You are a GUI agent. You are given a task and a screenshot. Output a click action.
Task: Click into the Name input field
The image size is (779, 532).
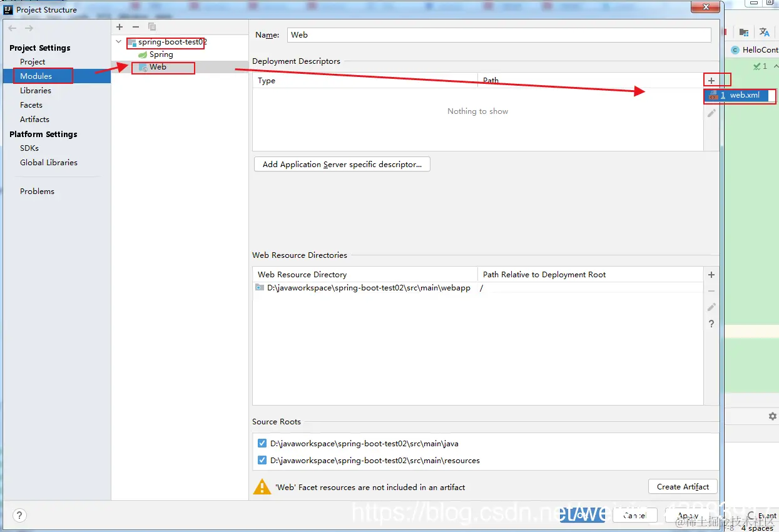coord(499,35)
